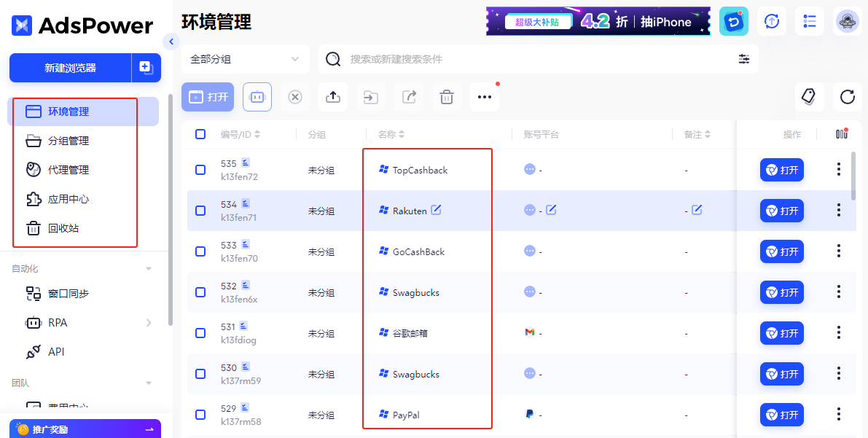Screen dimensions: 868x438
Task: Open the kebab menu for row 535
Action: click(x=839, y=169)
